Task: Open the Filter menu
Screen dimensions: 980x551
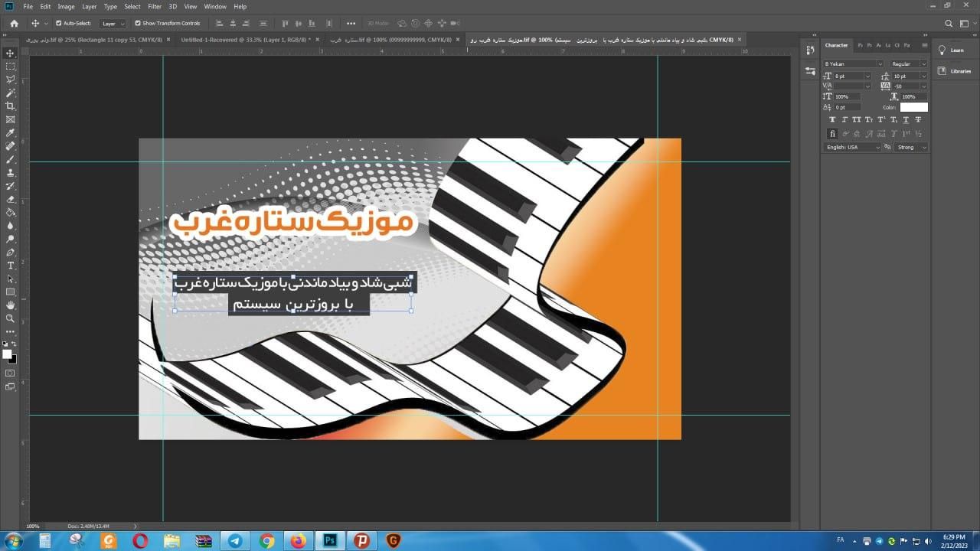Action: tap(155, 6)
